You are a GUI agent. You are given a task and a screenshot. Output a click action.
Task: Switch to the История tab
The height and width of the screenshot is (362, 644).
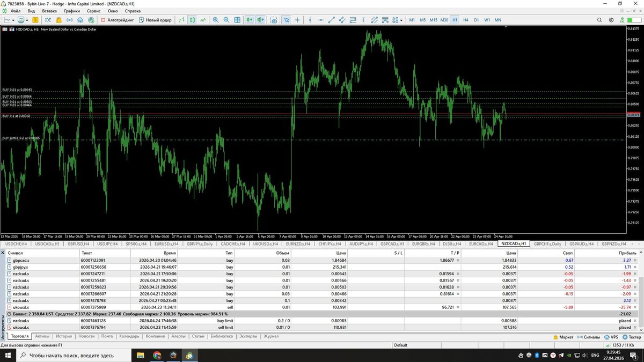[x=64, y=336]
